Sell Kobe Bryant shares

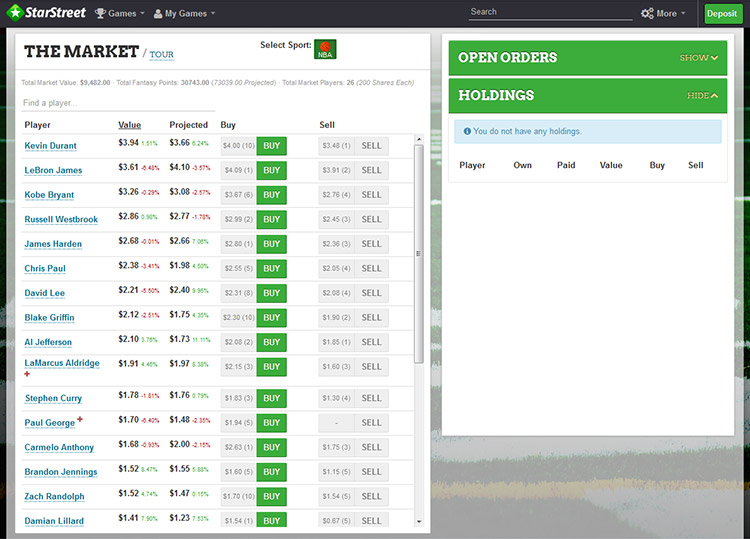pyautogui.click(x=372, y=195)
